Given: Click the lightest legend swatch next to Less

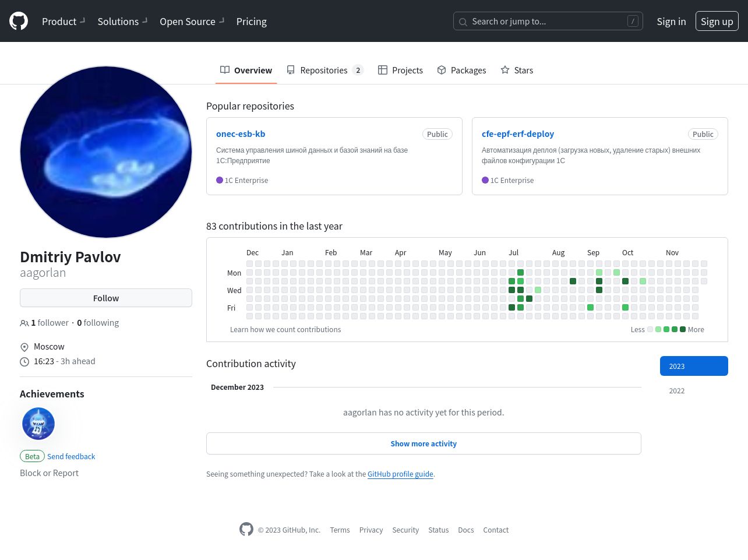Looking at the screenshot, I should click(x=650, y=330).
